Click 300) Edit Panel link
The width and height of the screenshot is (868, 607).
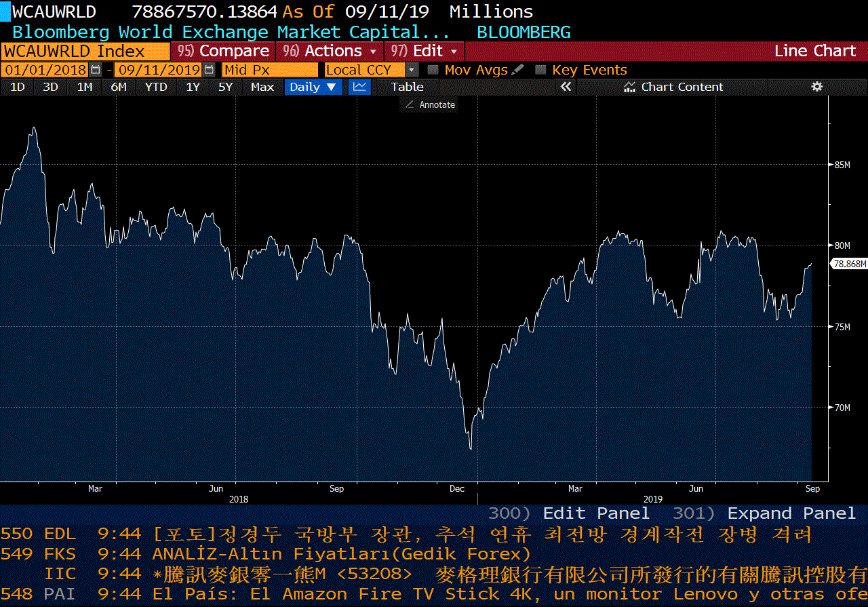point(569,513)
